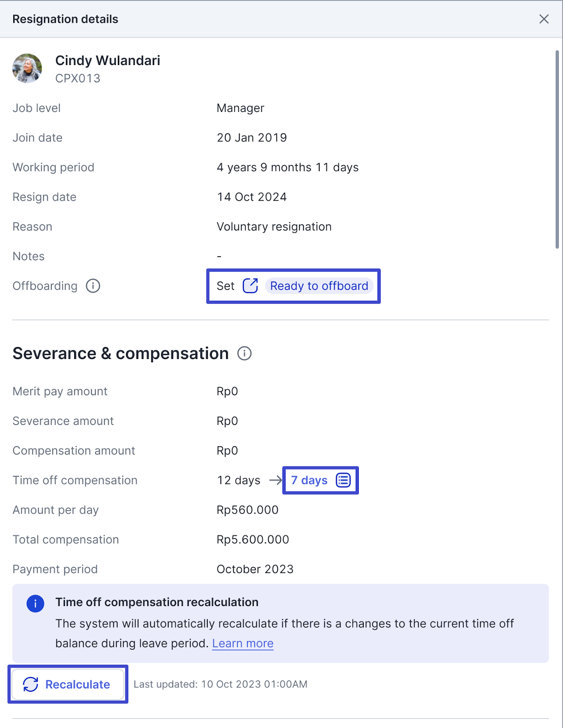This screenshot has height=728, width=563.
Task: Open the Severance & compensation info icon
Action: click(x=244, y=354)
